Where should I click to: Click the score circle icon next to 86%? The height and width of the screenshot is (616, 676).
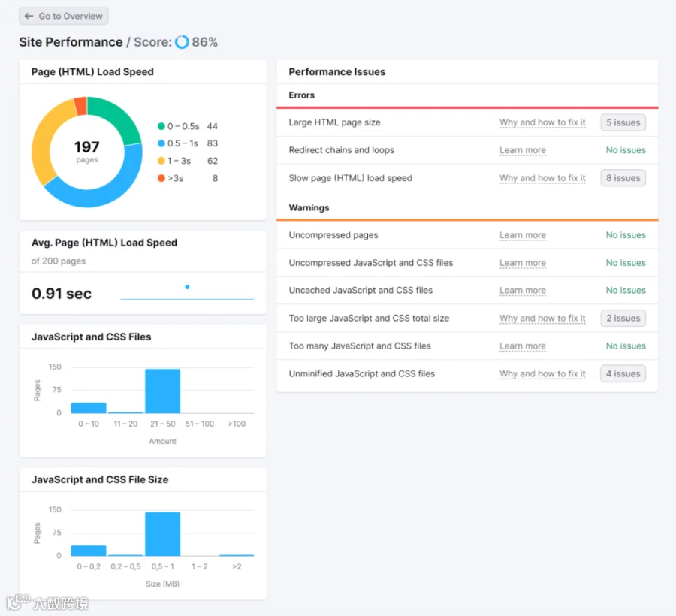[182, 42]
